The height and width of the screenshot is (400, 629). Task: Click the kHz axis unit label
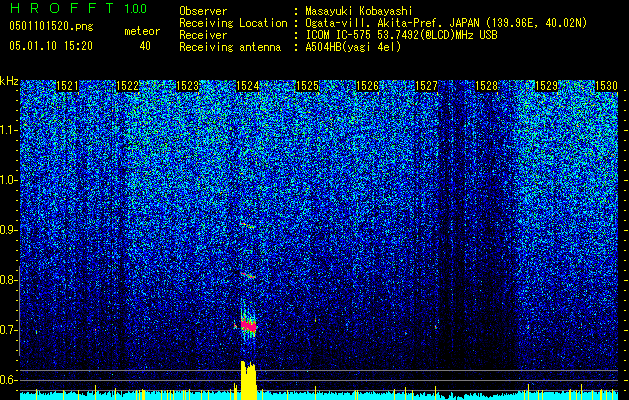[9, 81]
